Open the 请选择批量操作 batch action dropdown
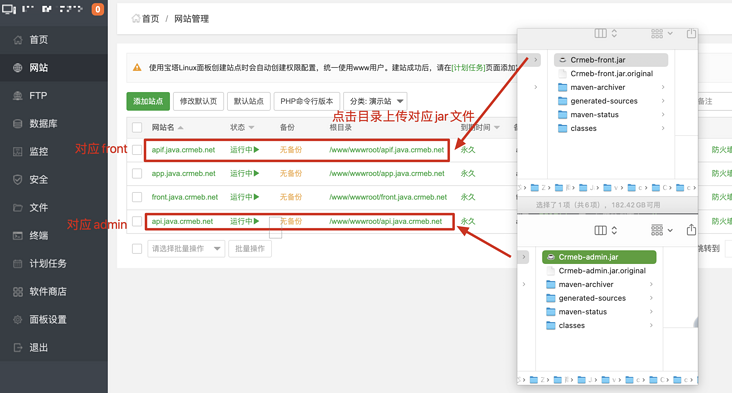 tap(186, 249)
